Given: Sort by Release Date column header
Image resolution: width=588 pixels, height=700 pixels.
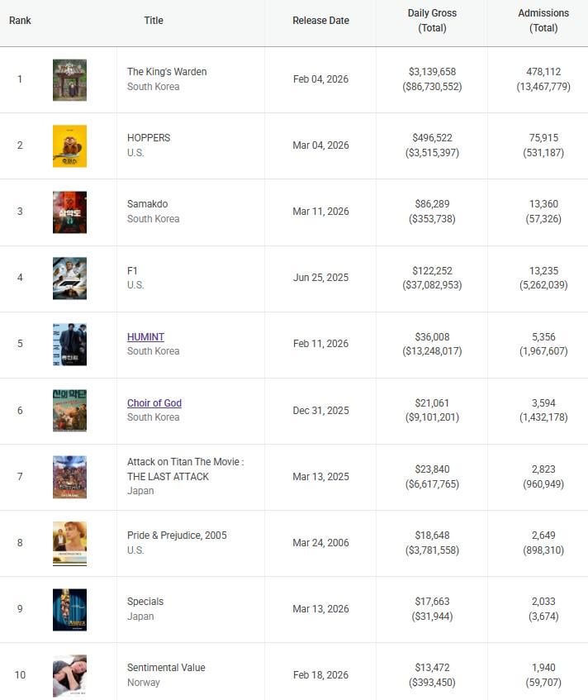Looking at the screenshot, I should click(320, 21).
